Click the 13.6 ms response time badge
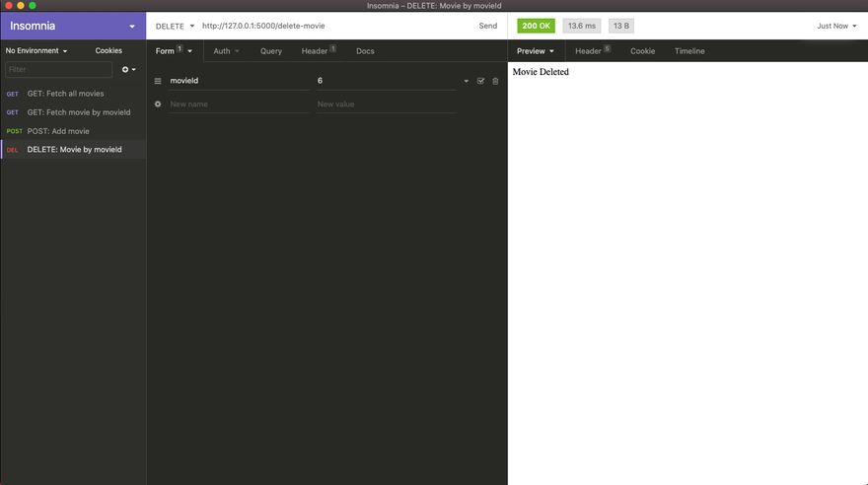868x485 pixels. click(x=581, y=26)
